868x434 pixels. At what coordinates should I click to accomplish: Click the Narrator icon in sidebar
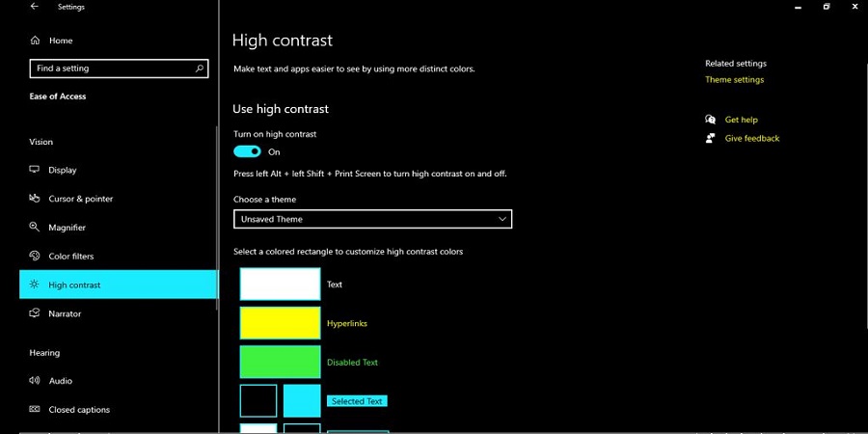coord(36,313)
